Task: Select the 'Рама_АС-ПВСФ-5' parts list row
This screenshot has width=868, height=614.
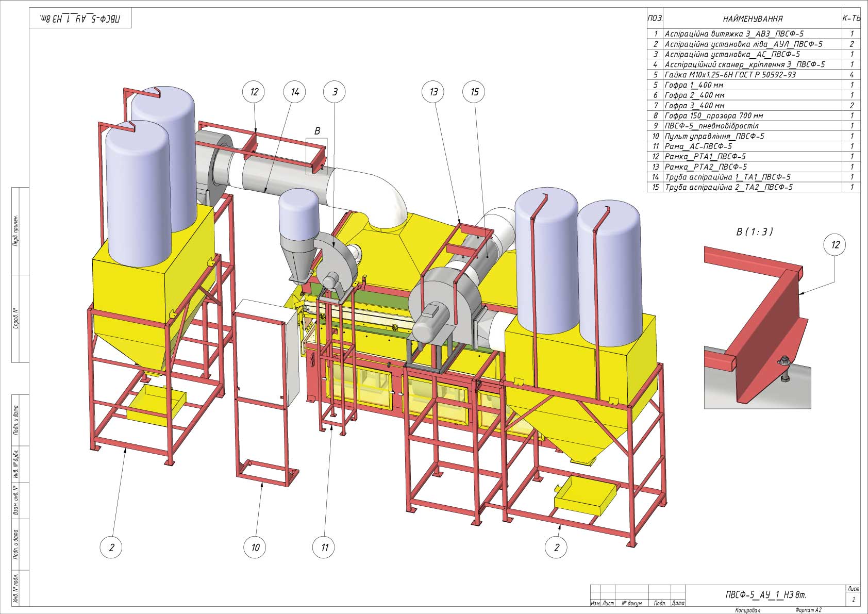Action: [754, 146]
